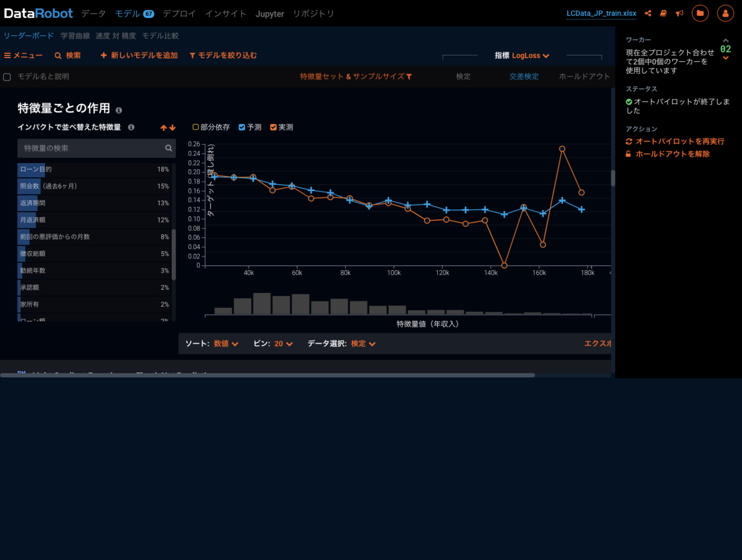Decrease the worker count with the down arrow

(726, 58)
